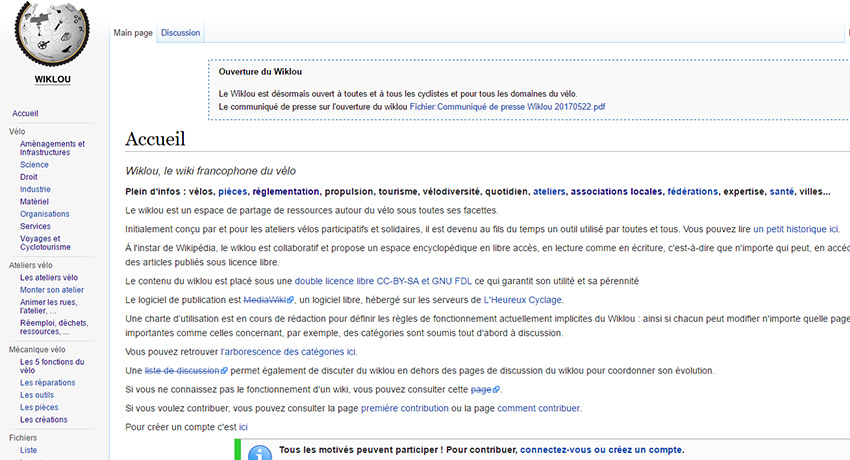Open the Droit sidebar link
This screenshot has height=460, width=850.
coord(29,177)
